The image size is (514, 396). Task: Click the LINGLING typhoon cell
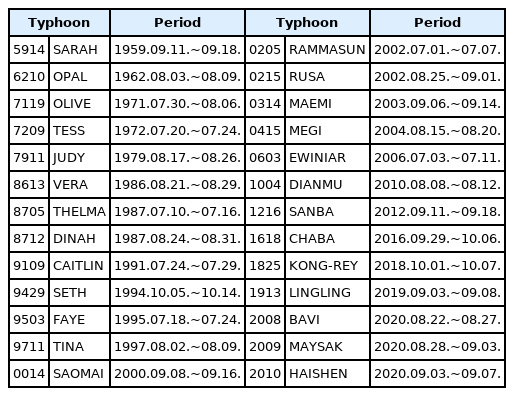tap(327, 293)
